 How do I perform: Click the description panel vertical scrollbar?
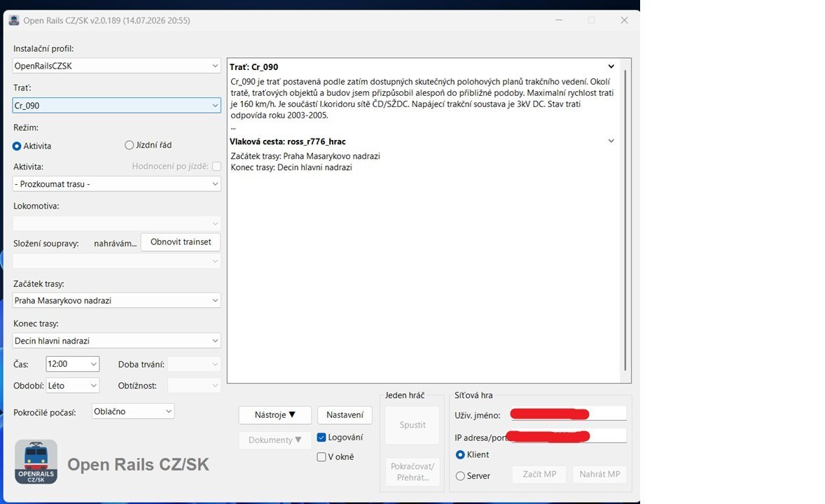pyautogui.click(x=625, y=220)
